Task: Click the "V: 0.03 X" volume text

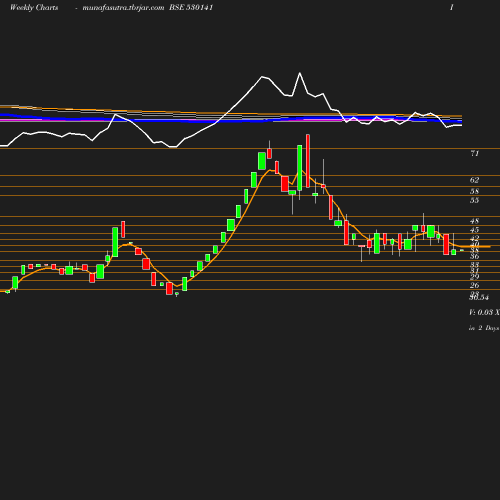Action: (484, 312)
